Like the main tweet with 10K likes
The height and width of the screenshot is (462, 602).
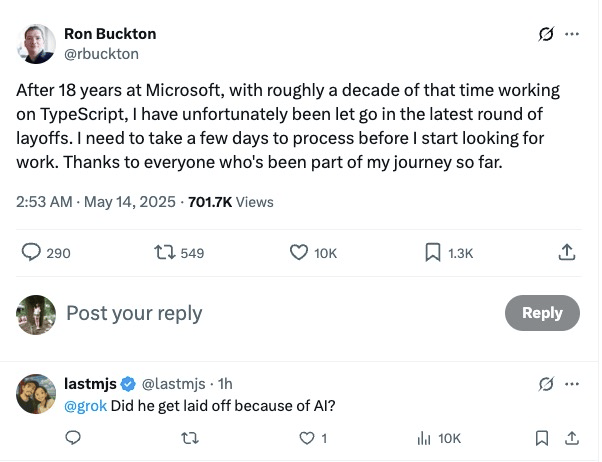click(x=299, y=253)
